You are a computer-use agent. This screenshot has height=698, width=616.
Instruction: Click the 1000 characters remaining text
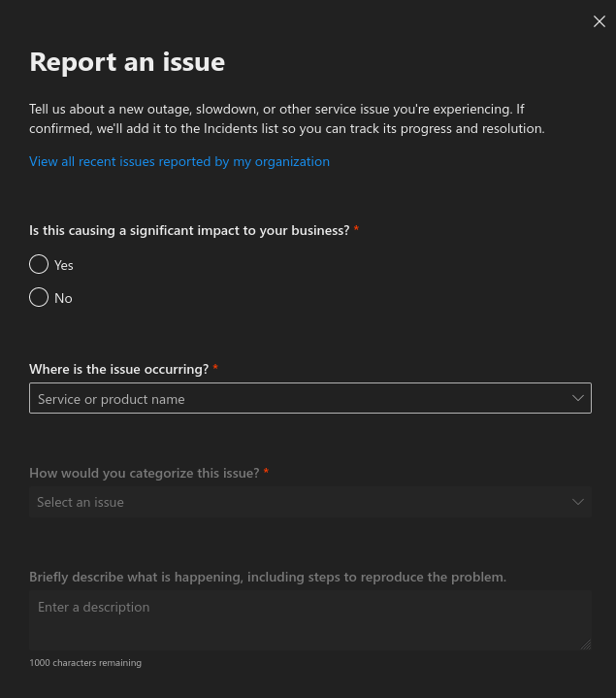click(x=85, y=663)
